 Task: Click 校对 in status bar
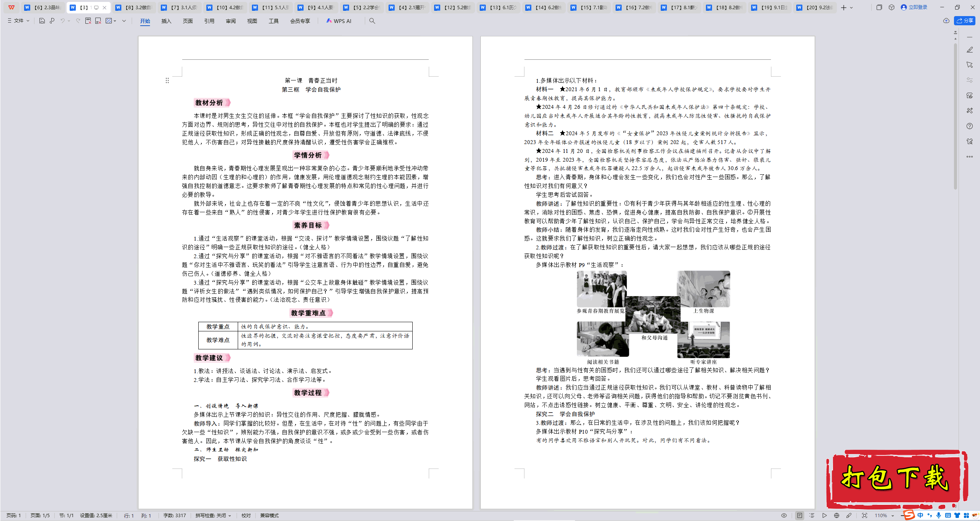click(x=246, y=516)
